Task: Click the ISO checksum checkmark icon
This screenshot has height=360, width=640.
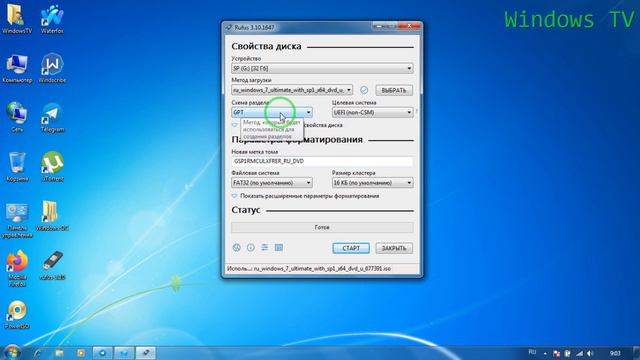Action: (x=364, y=90)
